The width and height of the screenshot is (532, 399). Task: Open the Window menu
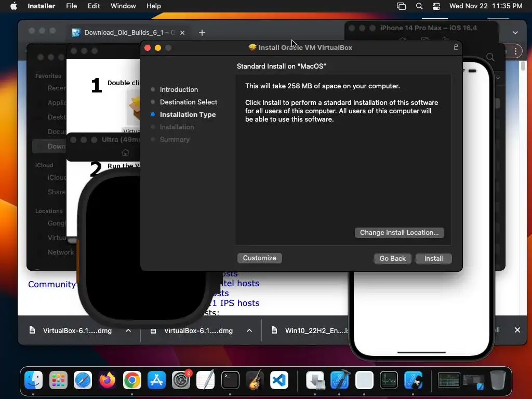tap(123, 6)
